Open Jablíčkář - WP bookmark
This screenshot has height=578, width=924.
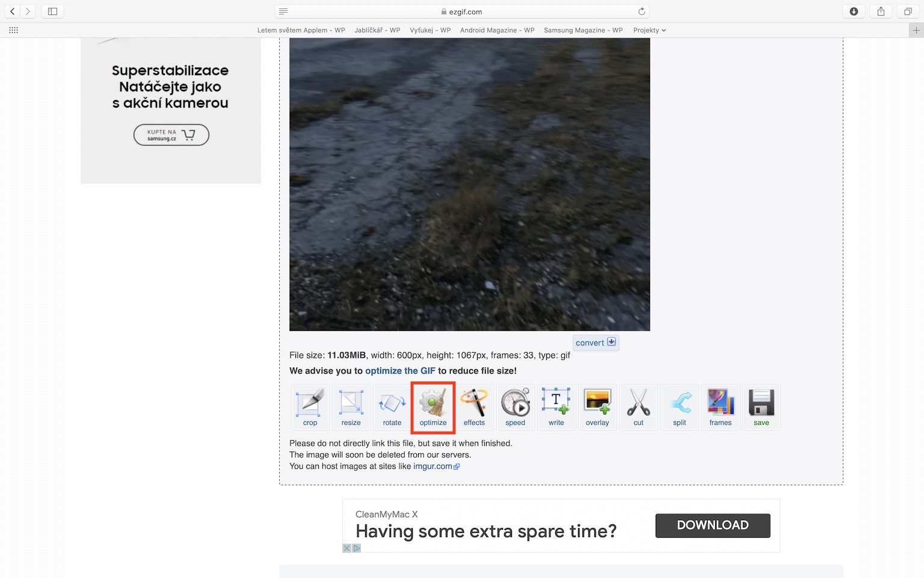click(377, 30)
